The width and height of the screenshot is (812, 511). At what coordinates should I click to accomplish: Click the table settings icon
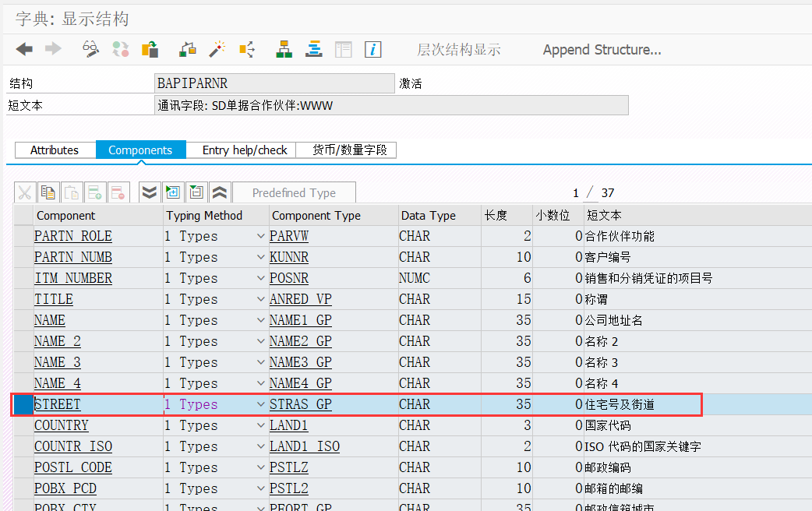coord(343,49)
